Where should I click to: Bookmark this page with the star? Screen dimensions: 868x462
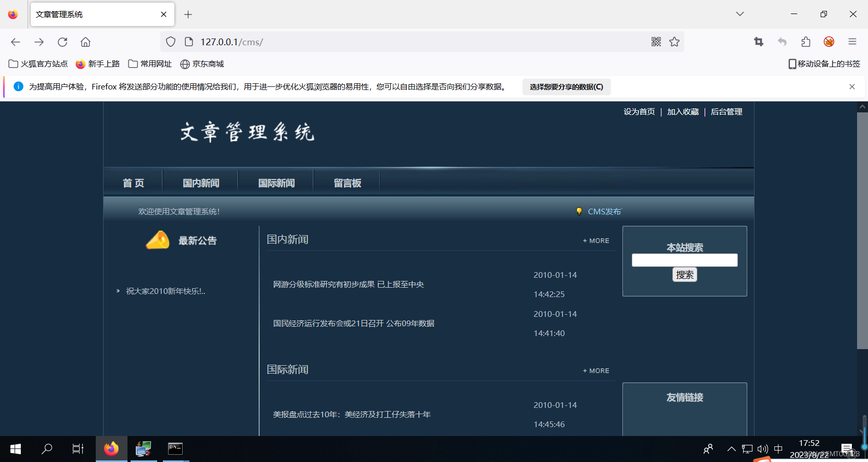[674, 42]
